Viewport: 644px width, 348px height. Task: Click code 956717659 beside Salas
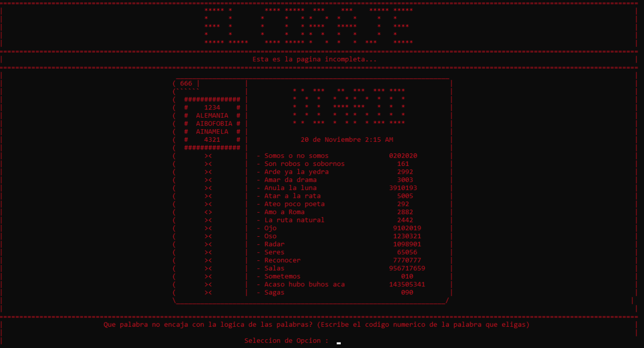407,268
